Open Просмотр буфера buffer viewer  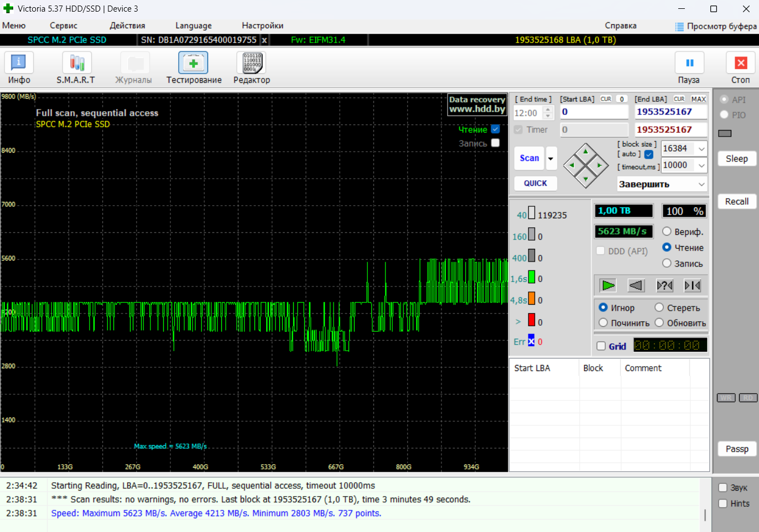point(715,26)
